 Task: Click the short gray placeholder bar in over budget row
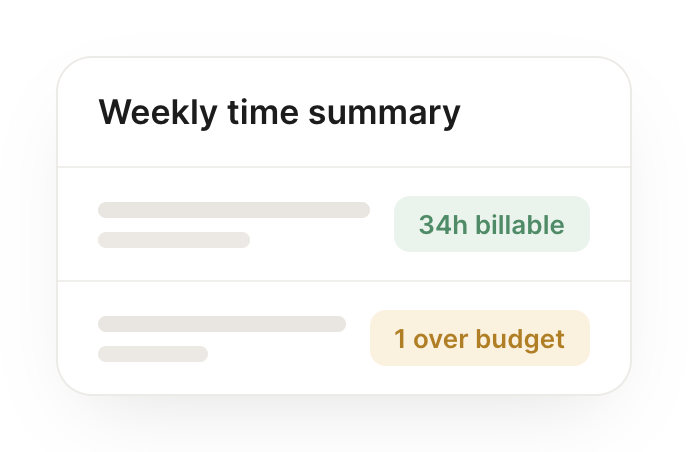coord(153,354)
